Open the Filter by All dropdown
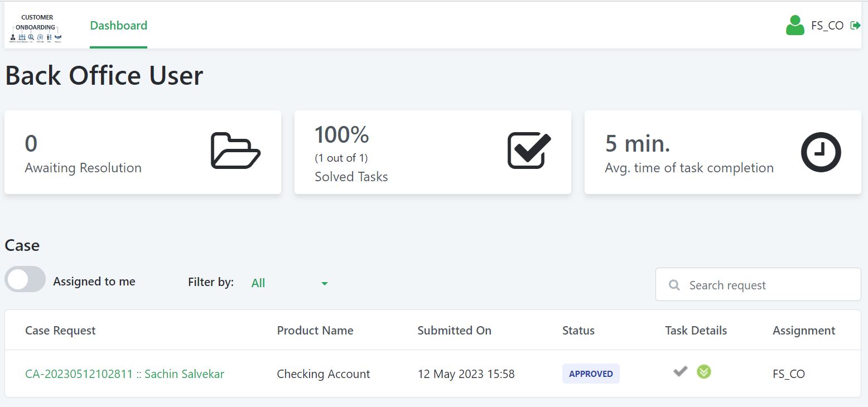 pyautogui.click(x=258, y=283)
